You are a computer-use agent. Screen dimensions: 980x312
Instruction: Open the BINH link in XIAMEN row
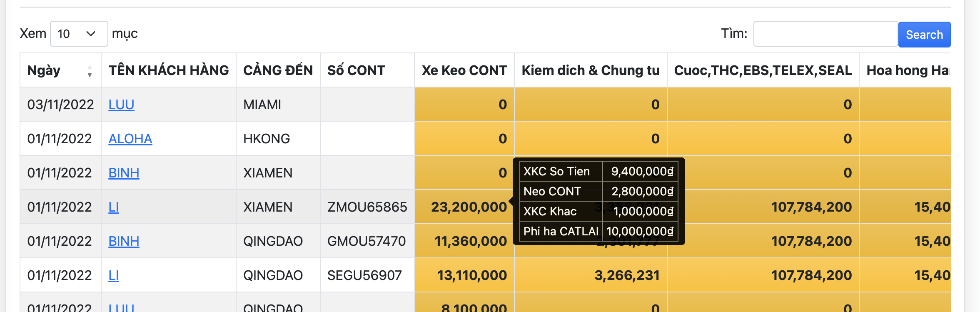point(124,173)
